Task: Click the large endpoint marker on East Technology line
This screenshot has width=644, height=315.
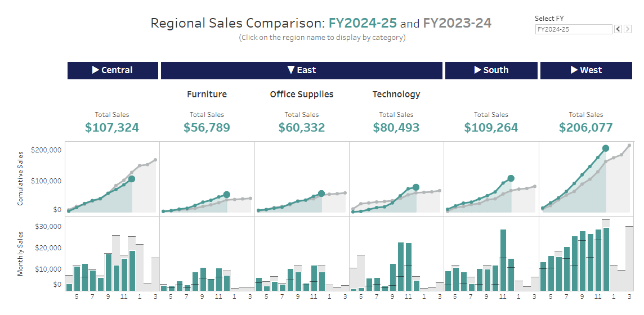Action: click(x=416, y=187)
